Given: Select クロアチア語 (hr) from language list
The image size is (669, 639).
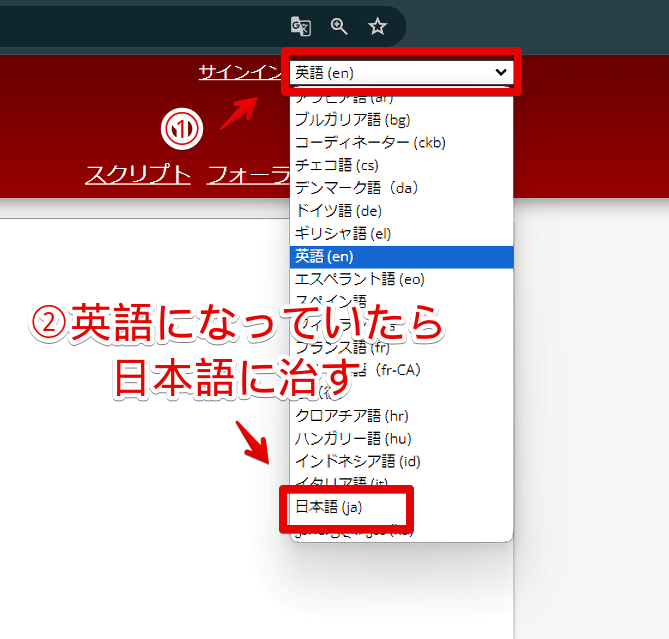Looking at the screenshot, I should [x=401, y=416].
